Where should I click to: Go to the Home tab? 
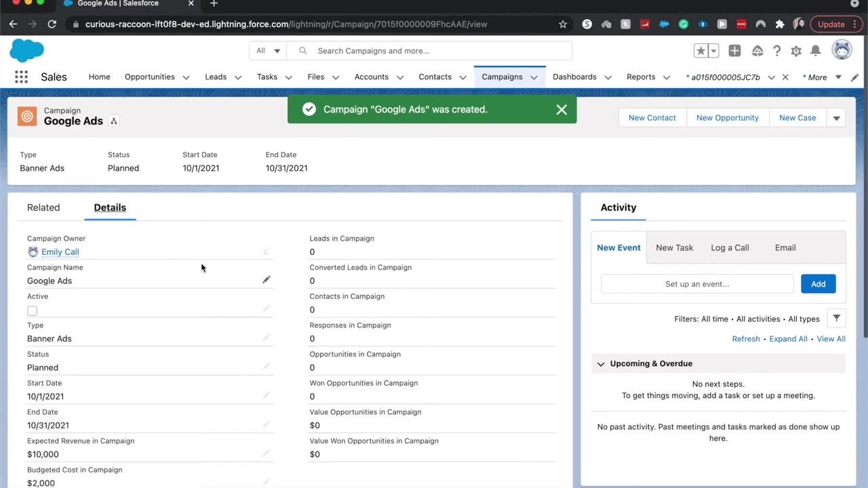point(99,77)
